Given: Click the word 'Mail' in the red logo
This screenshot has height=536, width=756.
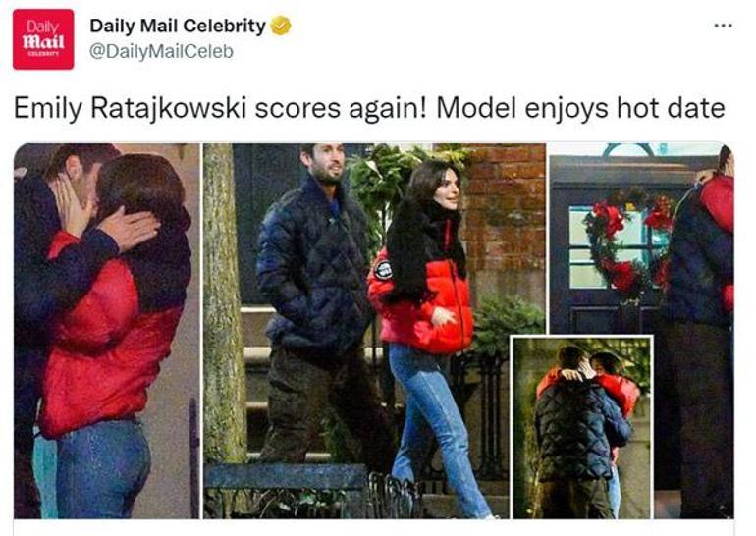Looking at the screenshot, I should click(43, 42).
